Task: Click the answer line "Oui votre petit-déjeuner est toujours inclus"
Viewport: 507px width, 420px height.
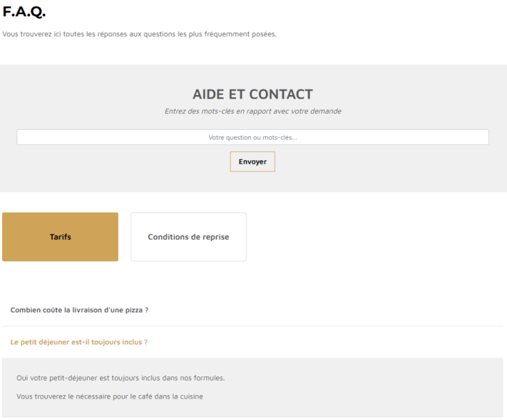Action: click(x=121, y=378)
